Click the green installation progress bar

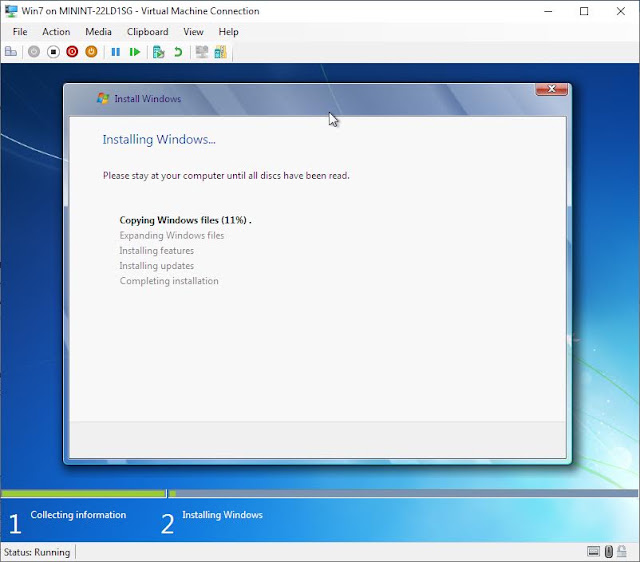83,493
